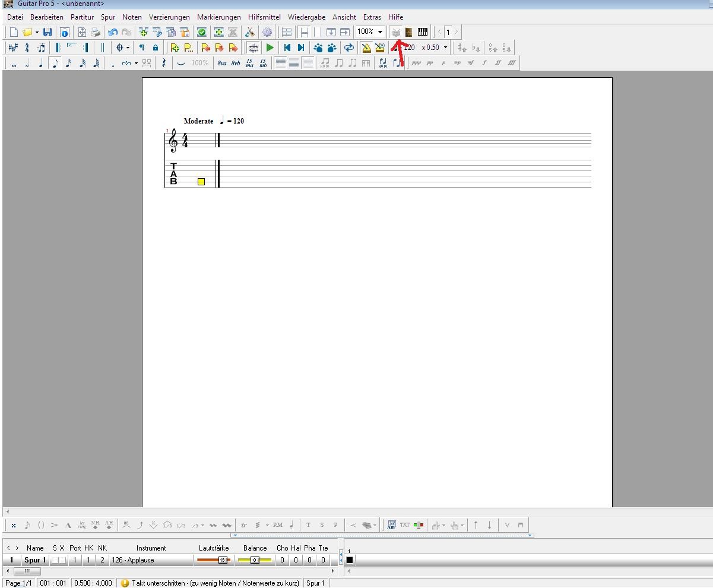Screen dimensions: 713x588
Task: Click the 126 - Applause instrument name
Action: (133, 560)
